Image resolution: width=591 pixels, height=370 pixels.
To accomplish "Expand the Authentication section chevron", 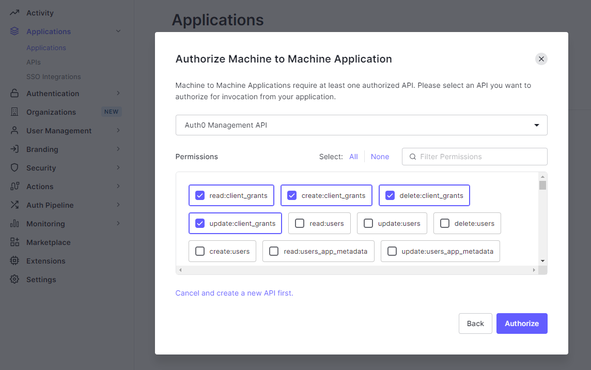I will tap(118, 93).
